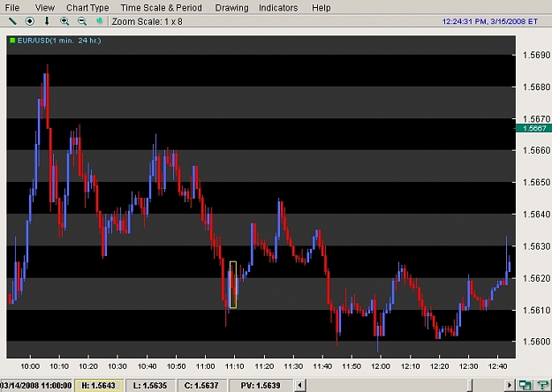Click the H: 1.5643 high value field
The width and height of the screenshot is (552, 392).
[98, 385]
